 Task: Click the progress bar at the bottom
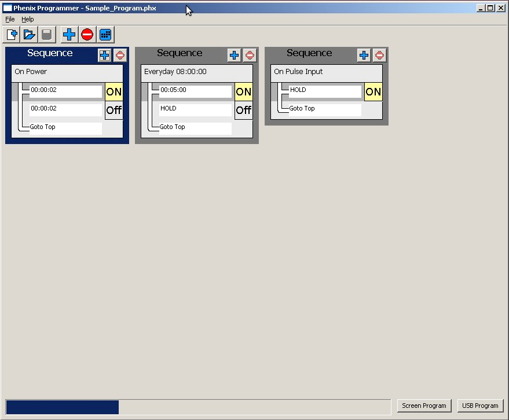[198, 407]
